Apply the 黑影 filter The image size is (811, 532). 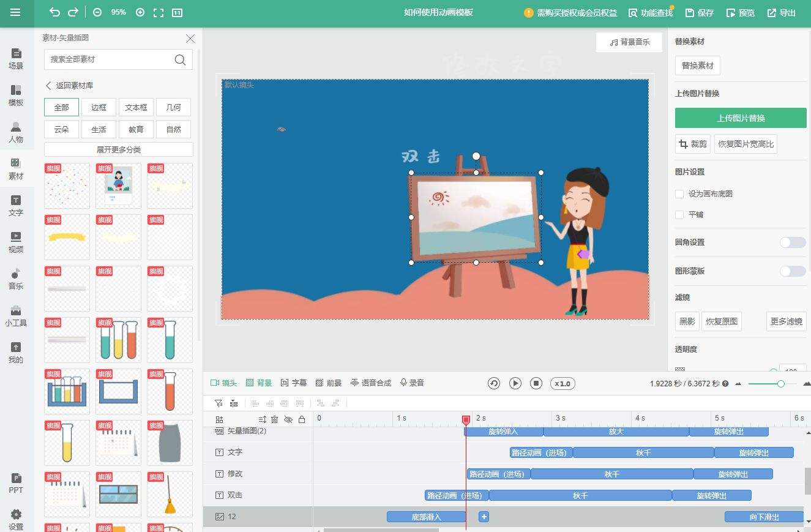pyautogui.click(x=687, y=321)
